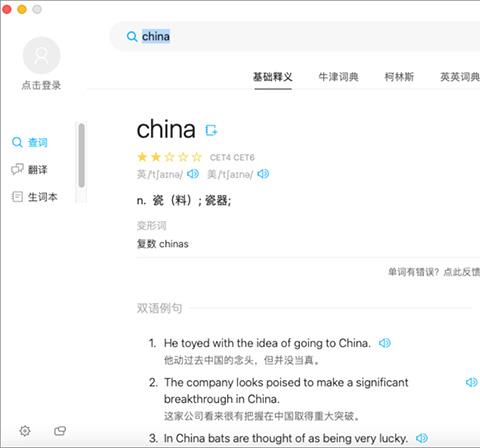The image size is (480, 448).
Task: Click the plural form 'chinas'
Action: 174,244
